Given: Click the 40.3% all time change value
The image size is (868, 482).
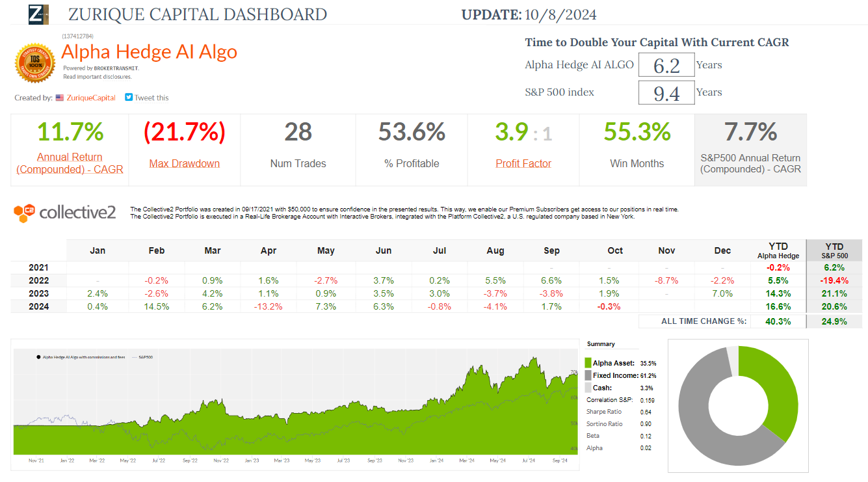Looking at the screenshot, I should pyautogui.click(x=778, y=321).
